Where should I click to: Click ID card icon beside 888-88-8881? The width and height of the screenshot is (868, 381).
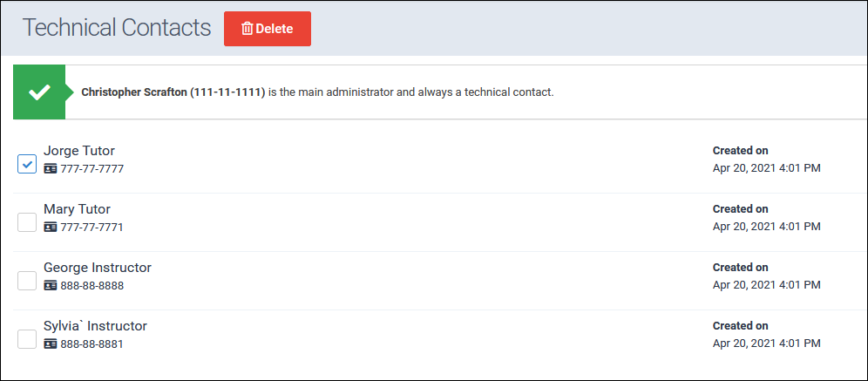point(51,344)
